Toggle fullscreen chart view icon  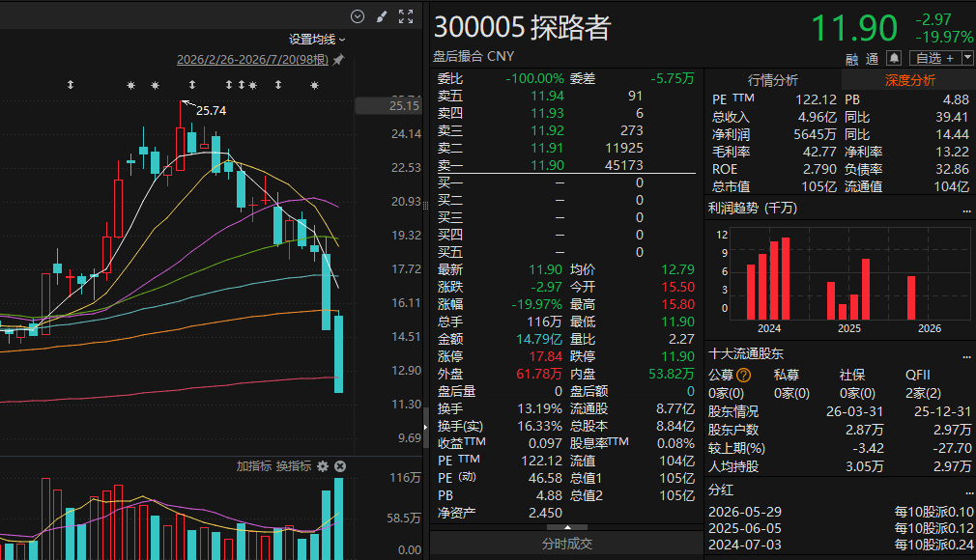[406, 16]
